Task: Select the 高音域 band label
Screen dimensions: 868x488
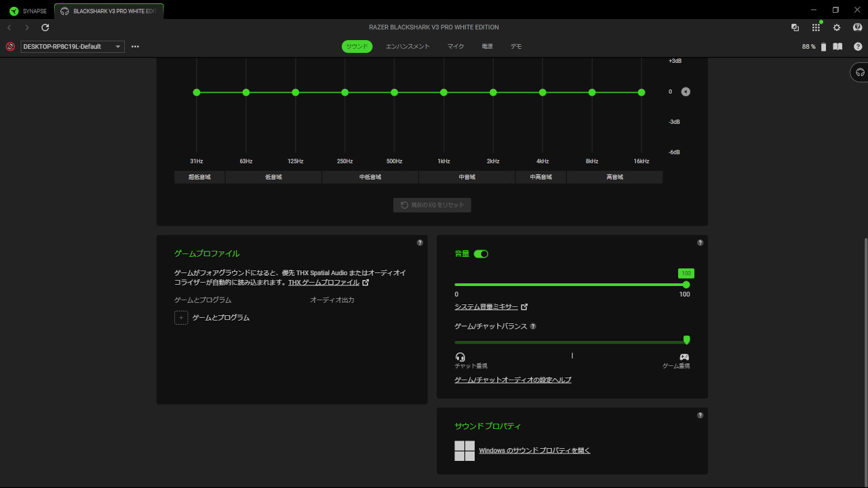Action: [x=614, y=177]
